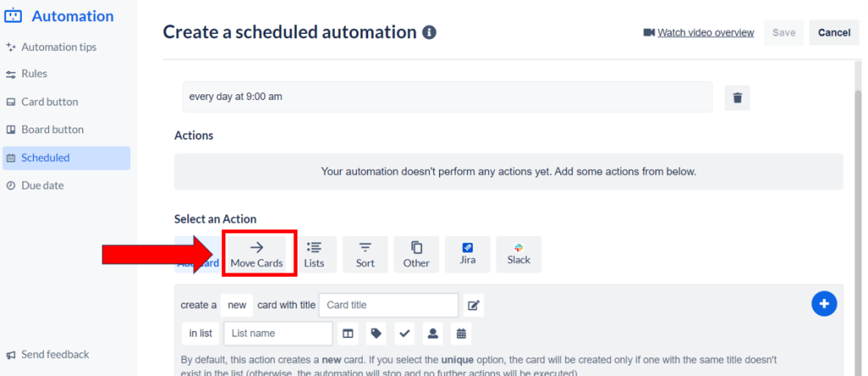Expand the due date calendar option

click(461, 334)
